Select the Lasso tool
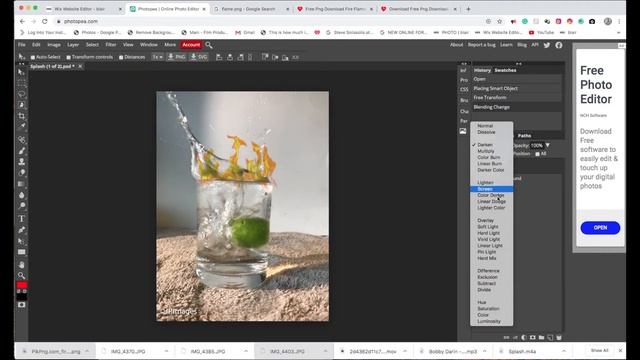Screen dimensions: 640x360 pyautogui.click(x=22, y=94)
